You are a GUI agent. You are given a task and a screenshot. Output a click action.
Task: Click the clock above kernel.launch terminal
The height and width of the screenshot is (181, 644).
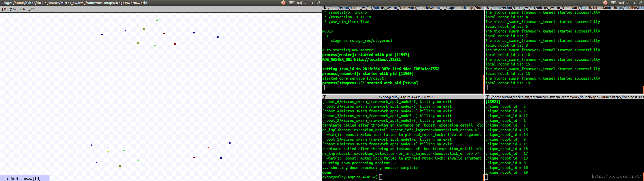pyautogui.click(x=631, y=3)
